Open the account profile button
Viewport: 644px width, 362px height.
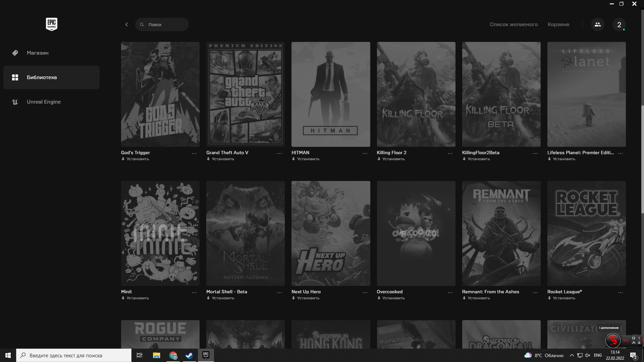coord(619,24)
